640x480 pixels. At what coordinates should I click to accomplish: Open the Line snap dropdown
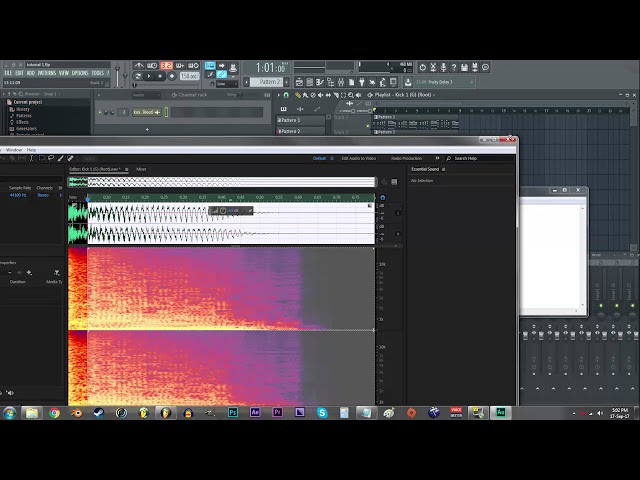click(227, 84)
